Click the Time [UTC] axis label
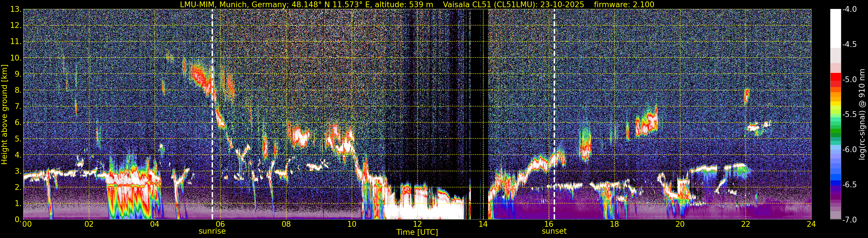The height and width of the screenshot is (238, 868). (x=417, y=232)
